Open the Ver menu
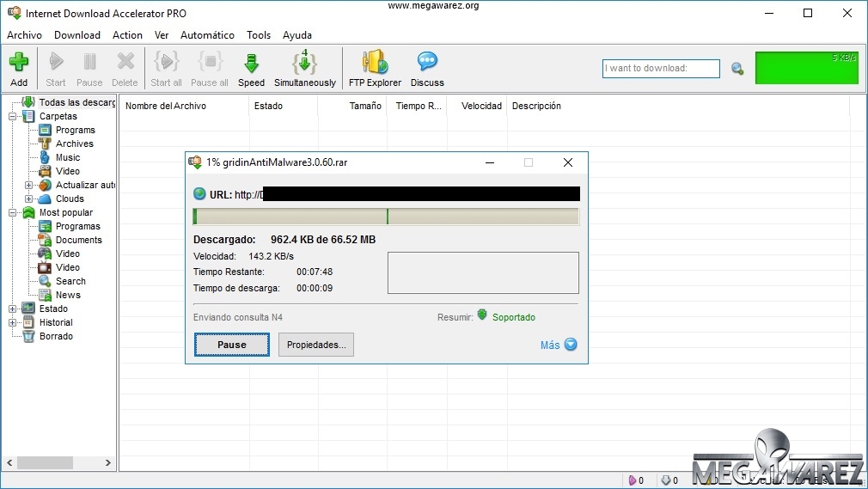This screenshot has height=489, width=868. pos(161,35)
